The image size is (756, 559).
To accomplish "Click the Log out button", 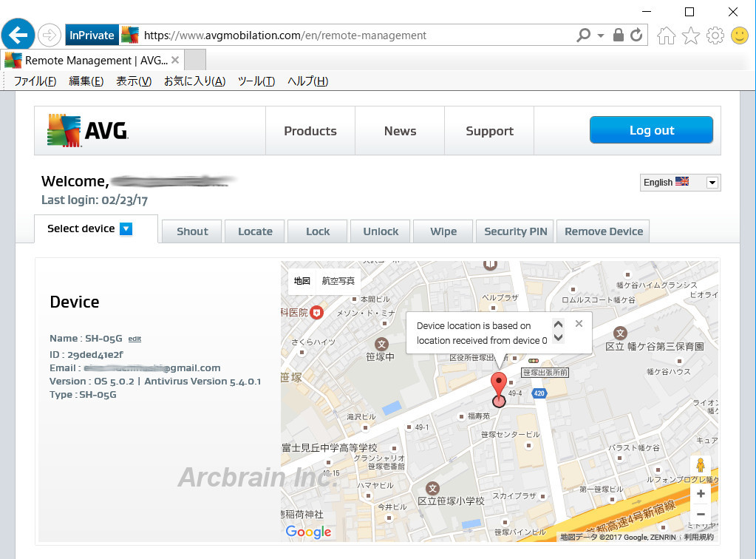I will click(x=651, y=129).
